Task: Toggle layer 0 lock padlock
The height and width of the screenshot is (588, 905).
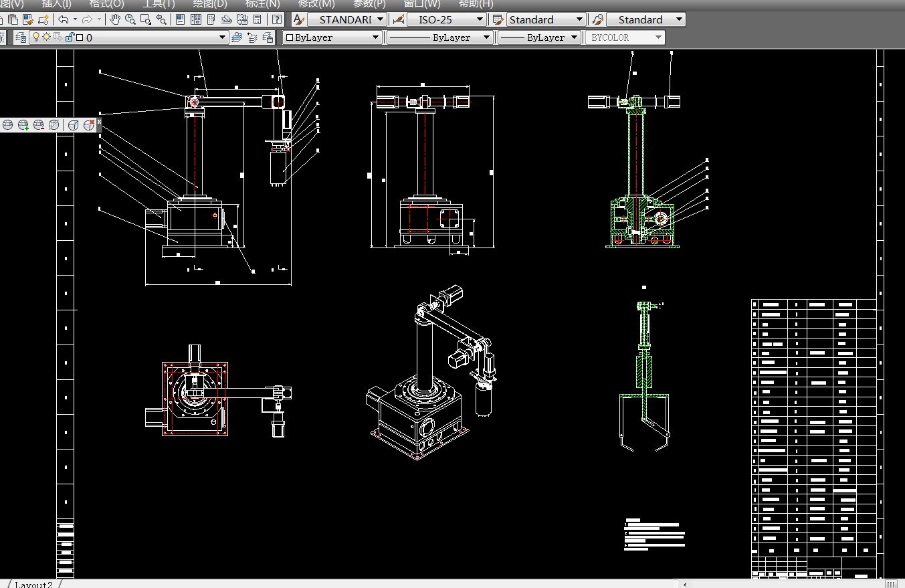Action: coord(69,37)
